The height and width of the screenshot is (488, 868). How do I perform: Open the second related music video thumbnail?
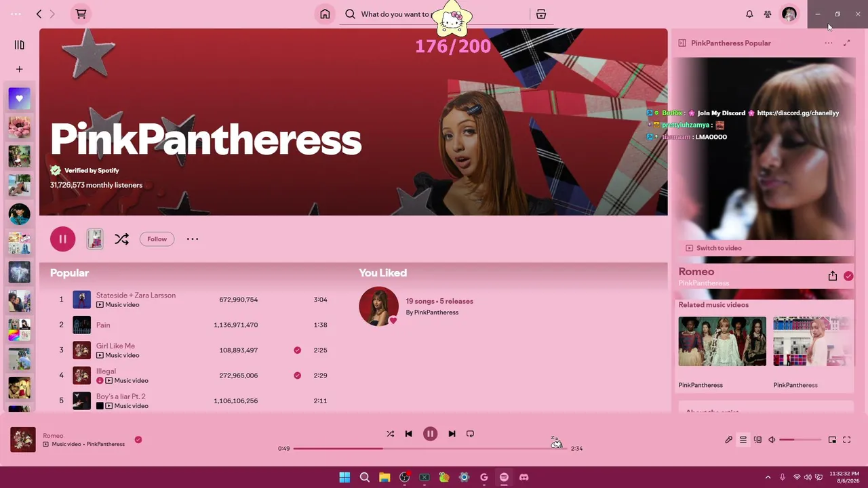click(x=813, y=342)
